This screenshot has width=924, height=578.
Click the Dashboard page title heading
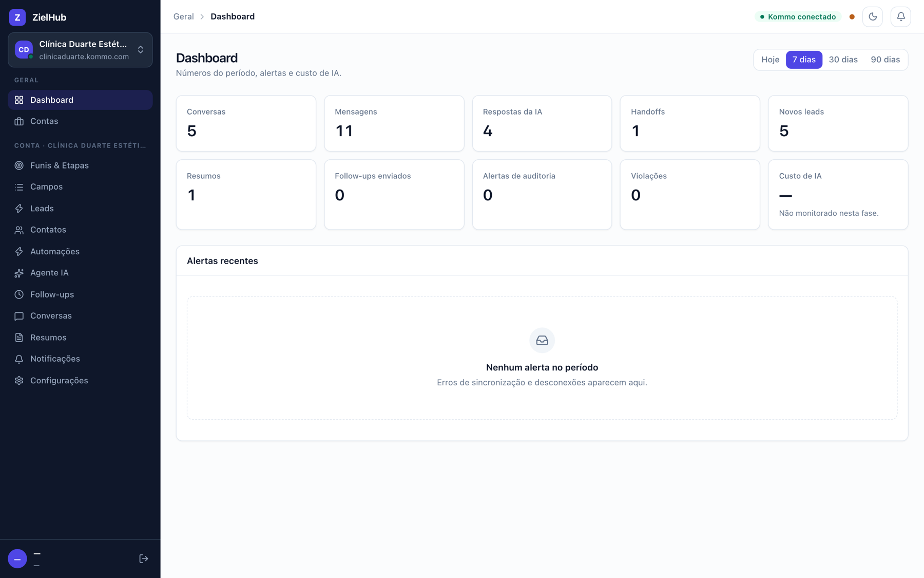point(207,58)
